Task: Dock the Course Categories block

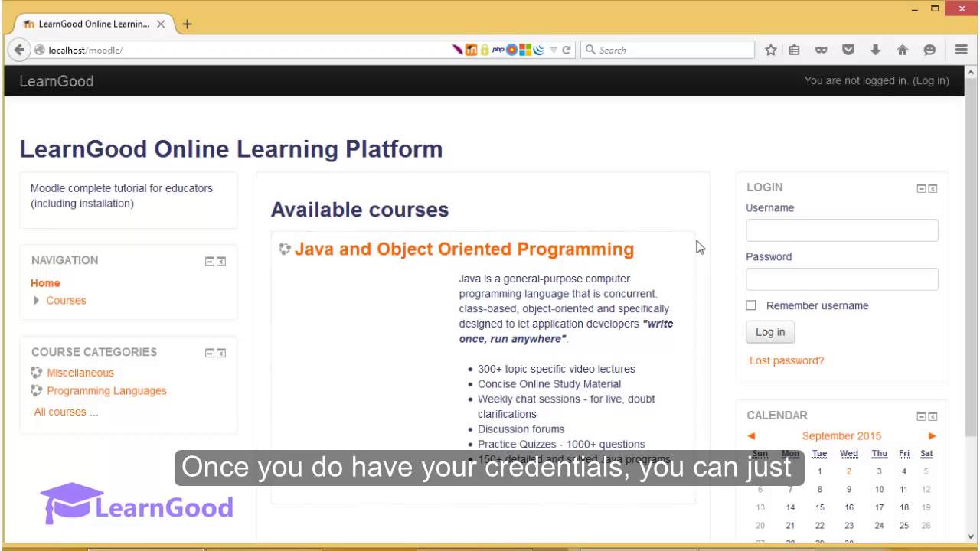Action: [x=221, y=354]
